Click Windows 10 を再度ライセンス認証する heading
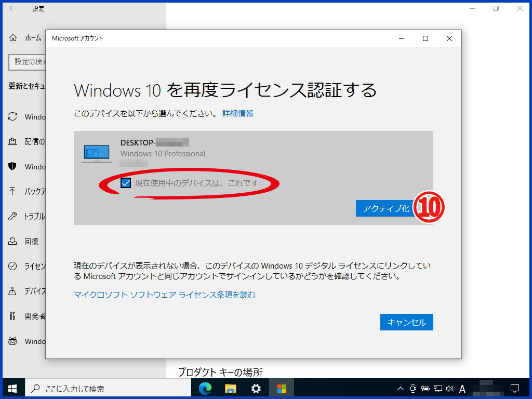This screenshot has width=532, height=399. point(225,90)
